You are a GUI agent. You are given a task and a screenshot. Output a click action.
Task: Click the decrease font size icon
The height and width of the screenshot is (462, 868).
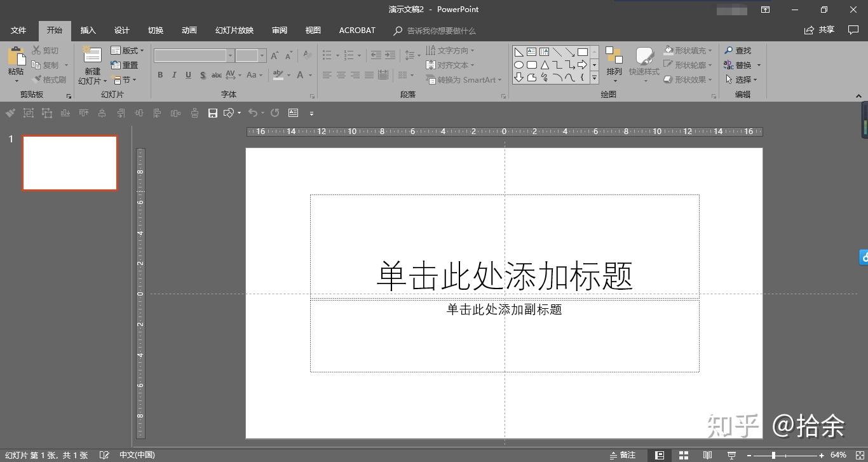tap(288, 56)
